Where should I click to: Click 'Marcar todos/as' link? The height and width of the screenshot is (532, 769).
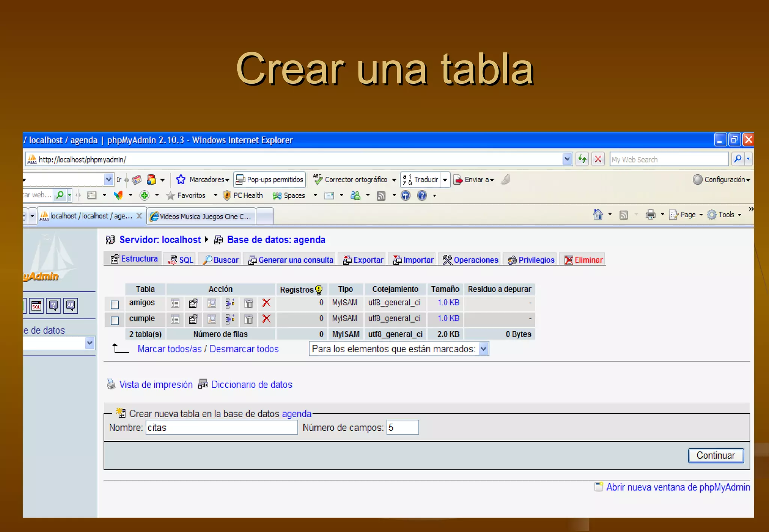(169, 349)
